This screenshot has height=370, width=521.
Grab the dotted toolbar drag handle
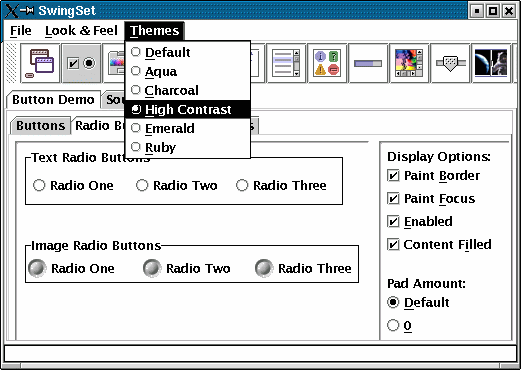[x=11, y=63]
